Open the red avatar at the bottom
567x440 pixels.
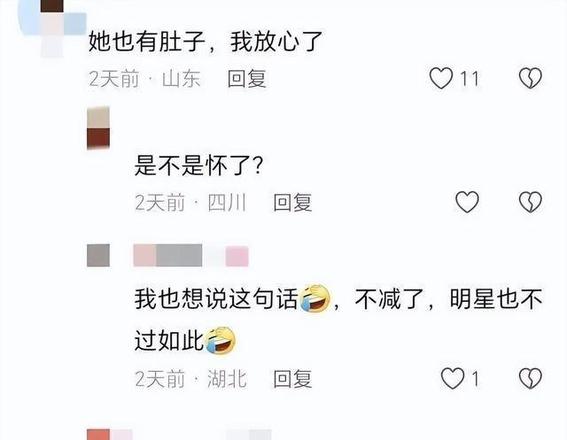pos(98,435)
